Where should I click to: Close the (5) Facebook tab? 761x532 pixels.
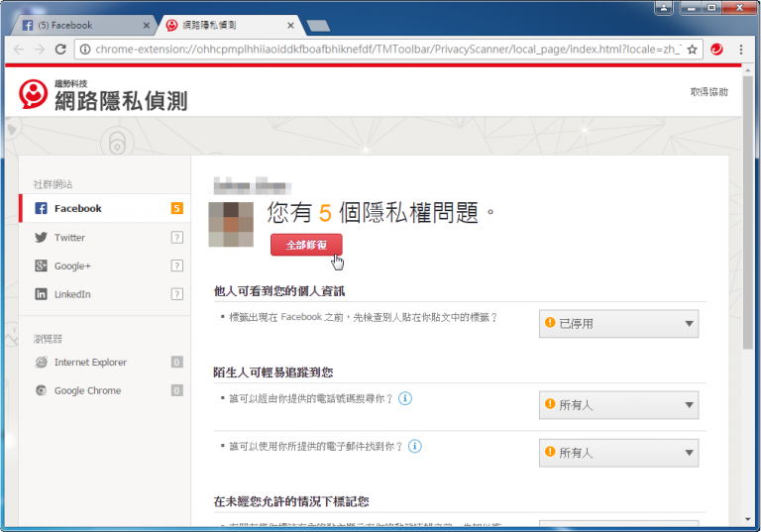(x=146, y=25)
